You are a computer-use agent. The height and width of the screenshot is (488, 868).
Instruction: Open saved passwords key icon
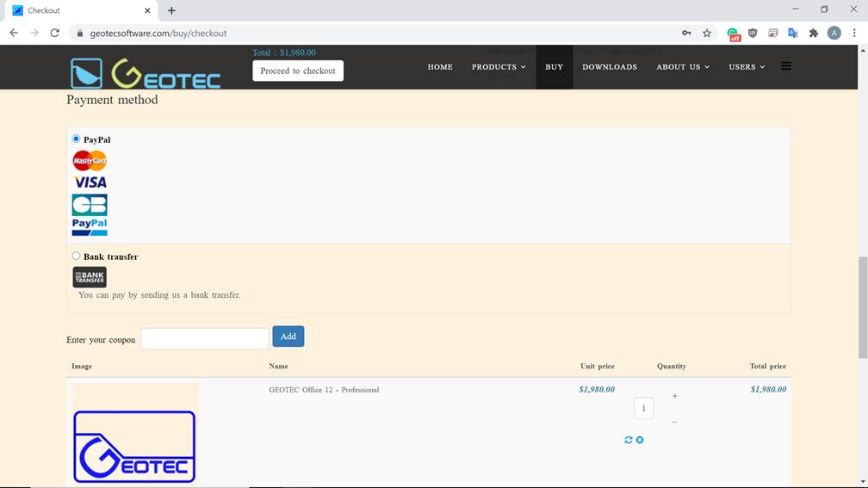686,34
